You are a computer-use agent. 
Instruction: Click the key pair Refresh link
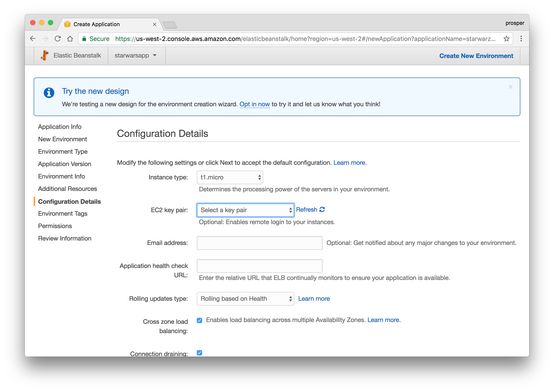click(310, 210)
